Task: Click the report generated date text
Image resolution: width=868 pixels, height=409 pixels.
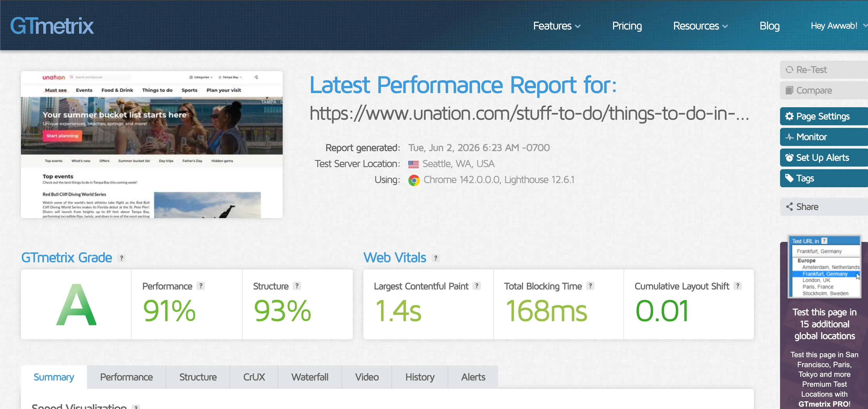Action: pyautogui.click(x=479, y=148)
